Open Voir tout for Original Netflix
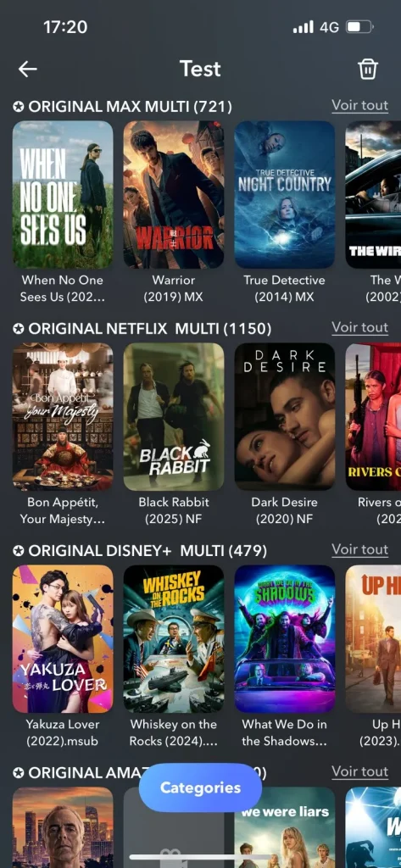 (360, 327)
